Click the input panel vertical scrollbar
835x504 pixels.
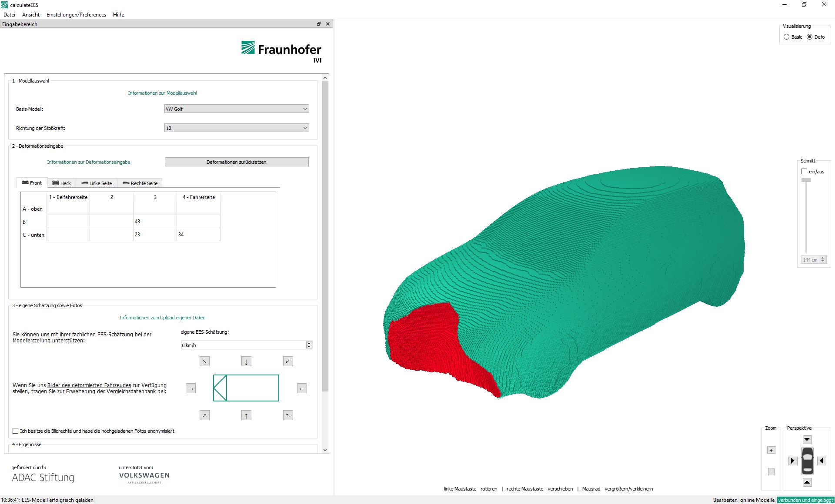point(325,236)
